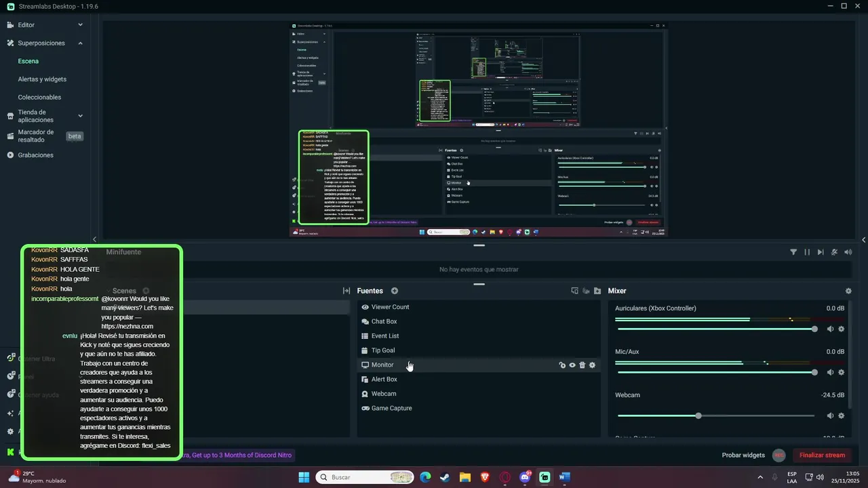This screenshot has width=868, height=488.
Task: Mute Auriculares (Xbox Controller) audio
Action: [830, 329]
